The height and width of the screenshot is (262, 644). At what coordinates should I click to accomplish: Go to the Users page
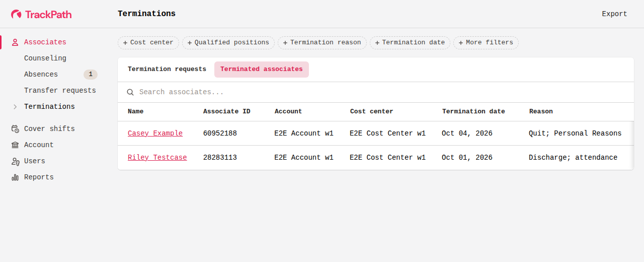tap(35, 161)
